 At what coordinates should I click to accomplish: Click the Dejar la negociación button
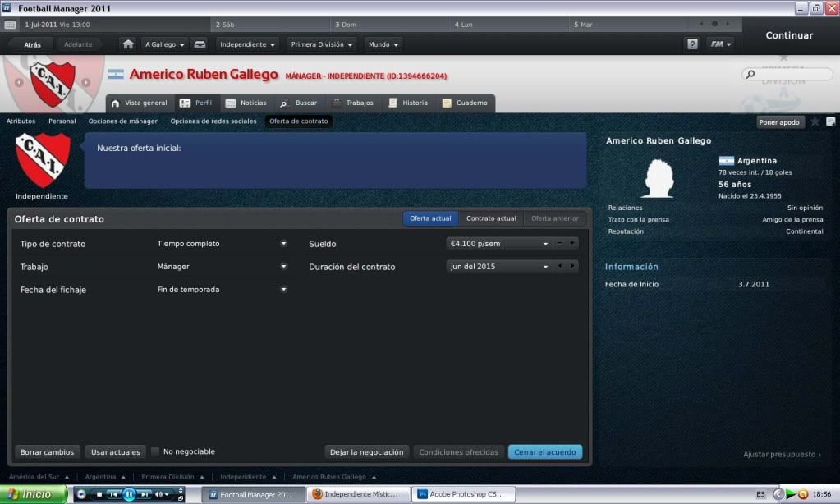coord(366,452)
